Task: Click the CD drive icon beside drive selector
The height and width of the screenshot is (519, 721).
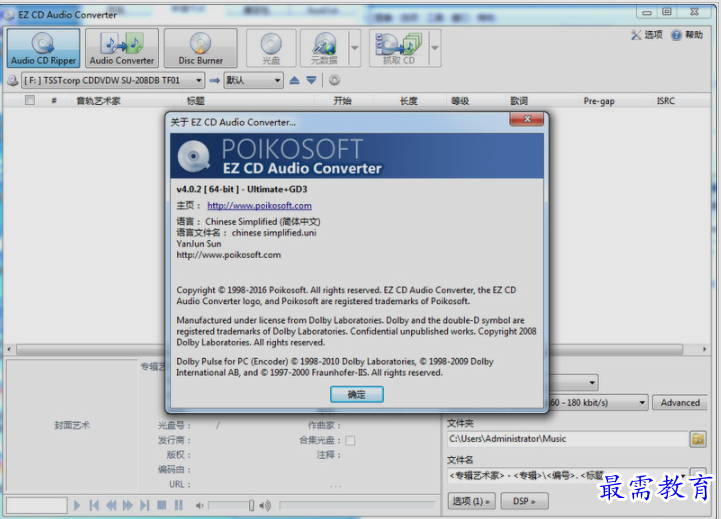Action: 13,80
